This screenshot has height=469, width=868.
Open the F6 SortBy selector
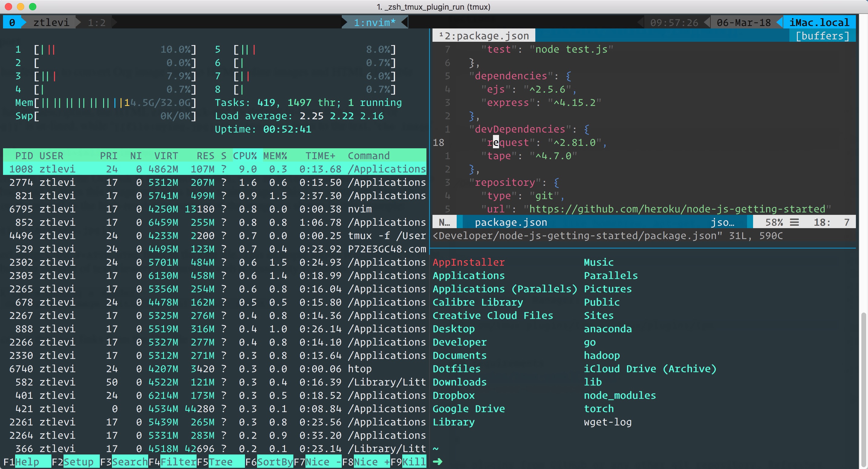click(275, 461)
